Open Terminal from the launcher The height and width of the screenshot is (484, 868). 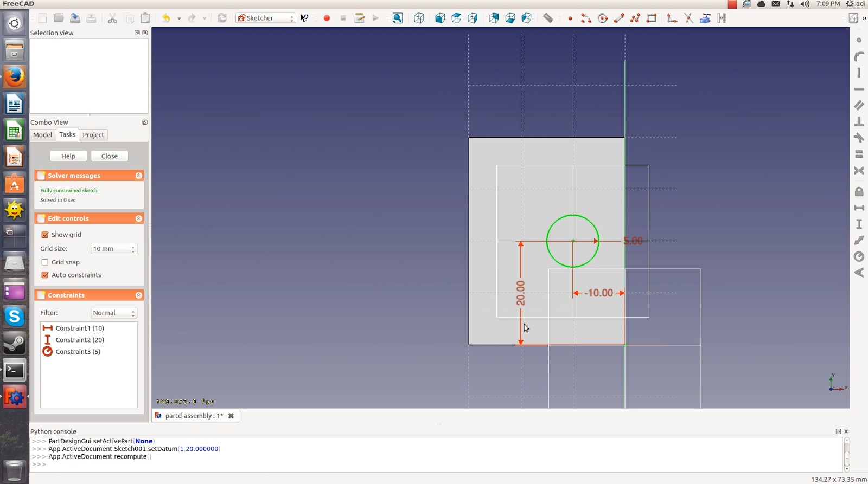pyautogui.click(x=15, y=370)
